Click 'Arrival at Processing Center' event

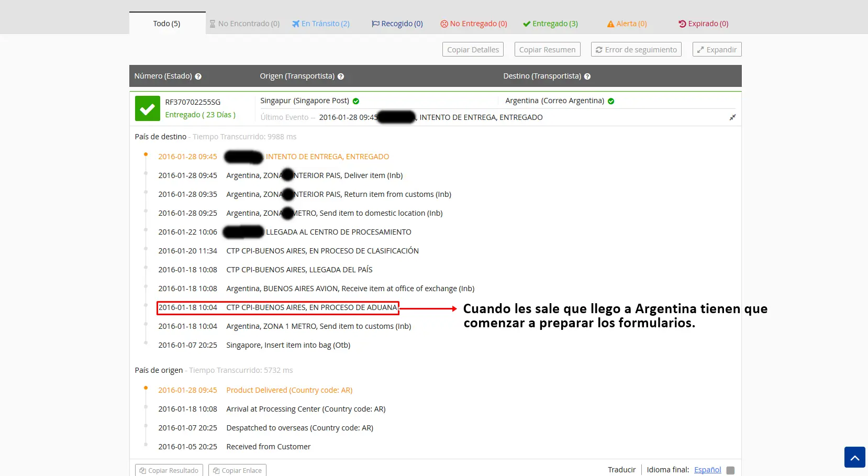(x=306, y=409)
